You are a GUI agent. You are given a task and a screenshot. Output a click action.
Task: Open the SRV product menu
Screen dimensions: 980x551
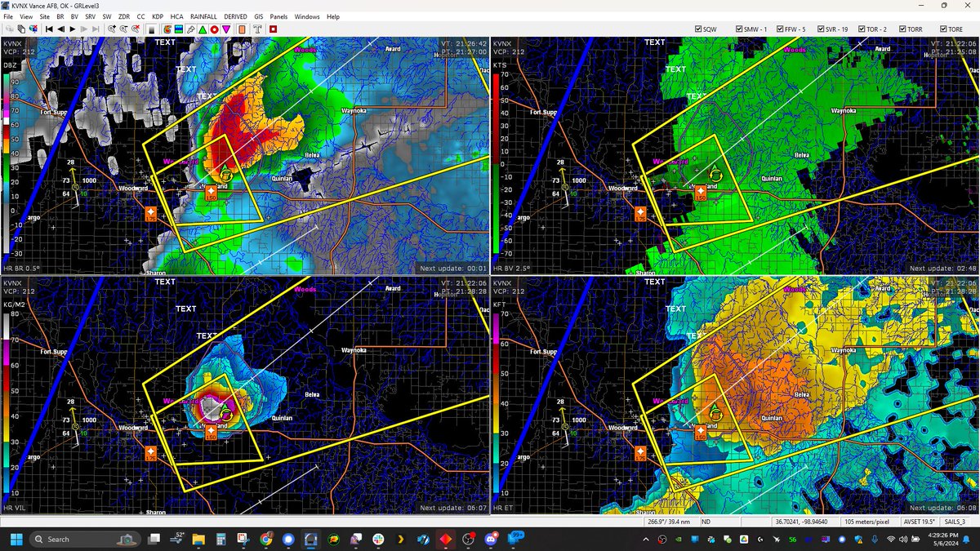[x=91, y=16]
